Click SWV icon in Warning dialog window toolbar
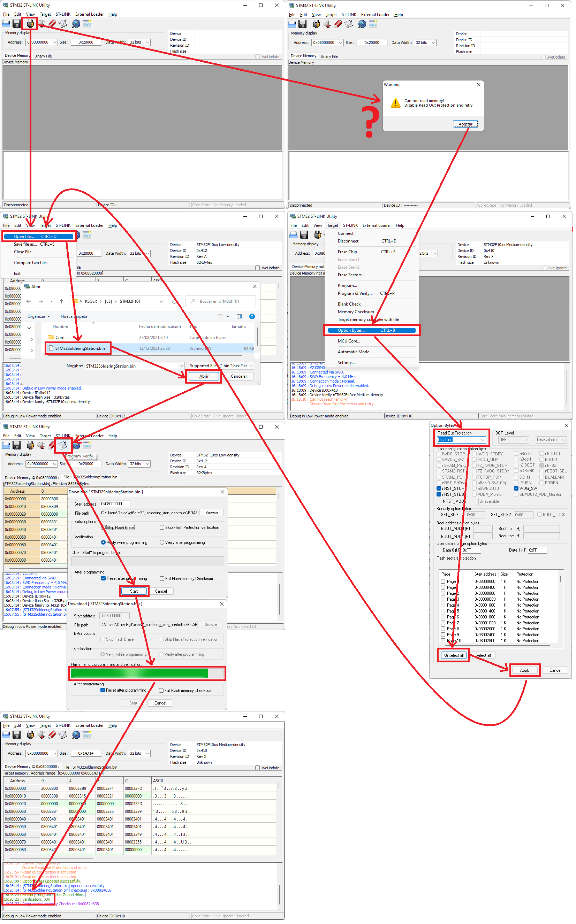576x924 pixels. click(x=373, y=24)
